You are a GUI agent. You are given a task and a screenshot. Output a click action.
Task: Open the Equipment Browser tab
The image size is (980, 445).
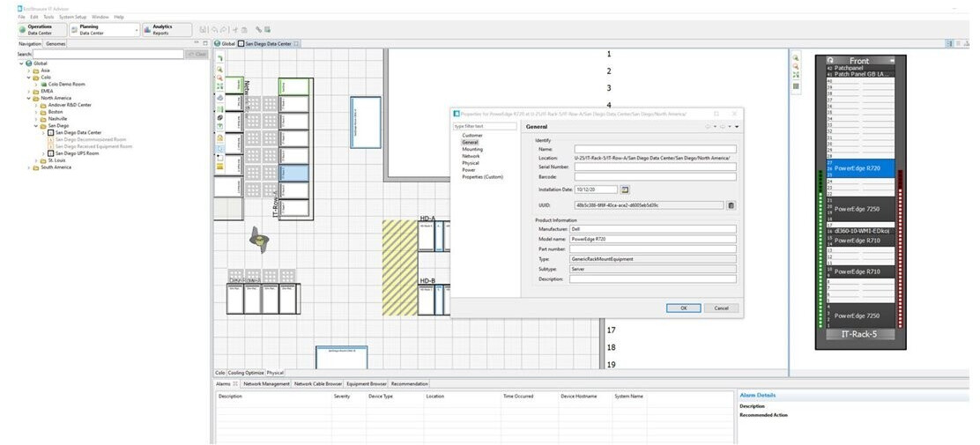point(366,384)
